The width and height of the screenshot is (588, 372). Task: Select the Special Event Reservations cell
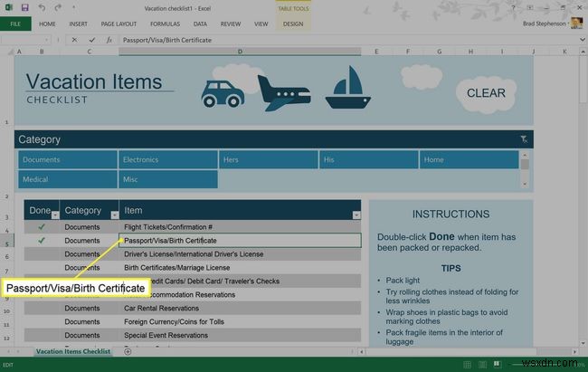[x=240, y=335]
